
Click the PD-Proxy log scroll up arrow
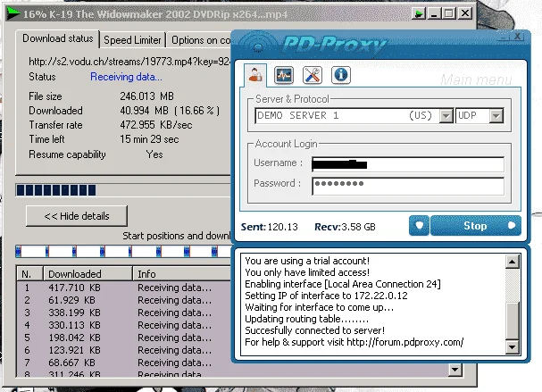pos(512,262)
